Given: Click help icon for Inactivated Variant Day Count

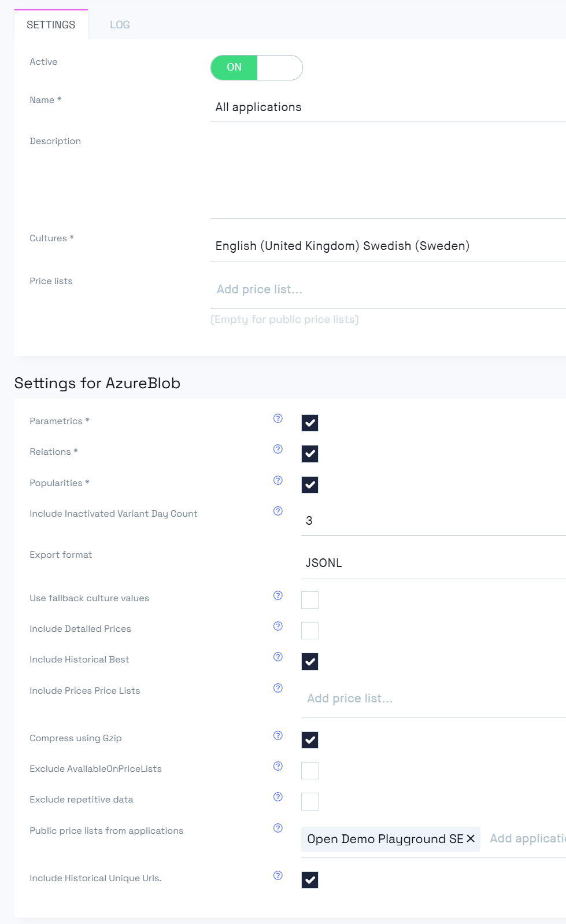Looking at the screenshot, I should tap(278, 511).
